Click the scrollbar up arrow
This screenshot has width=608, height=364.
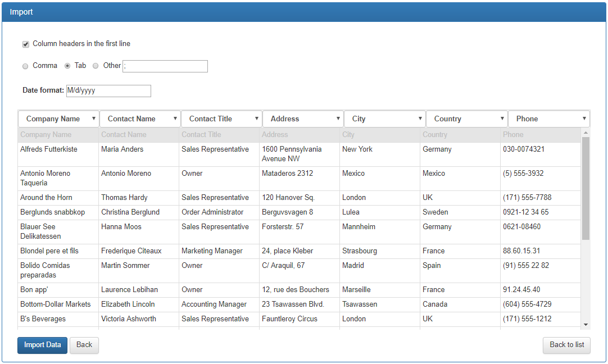click(x=586, y=133)
